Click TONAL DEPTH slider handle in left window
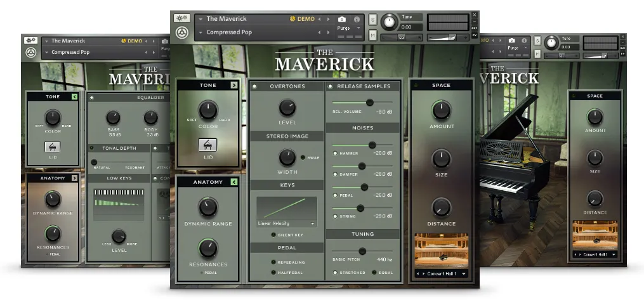This screenshot has height=300, width=644. [x=94, y=162]
